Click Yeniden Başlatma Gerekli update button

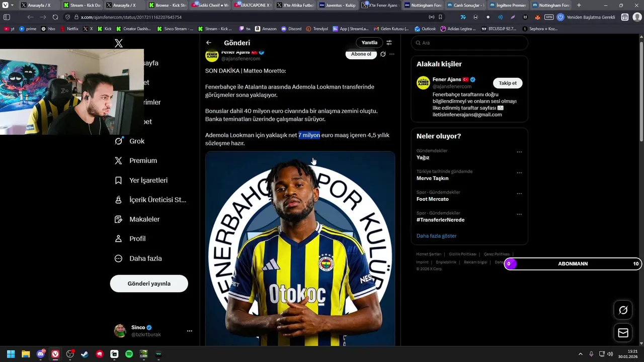tap(586, 17)
